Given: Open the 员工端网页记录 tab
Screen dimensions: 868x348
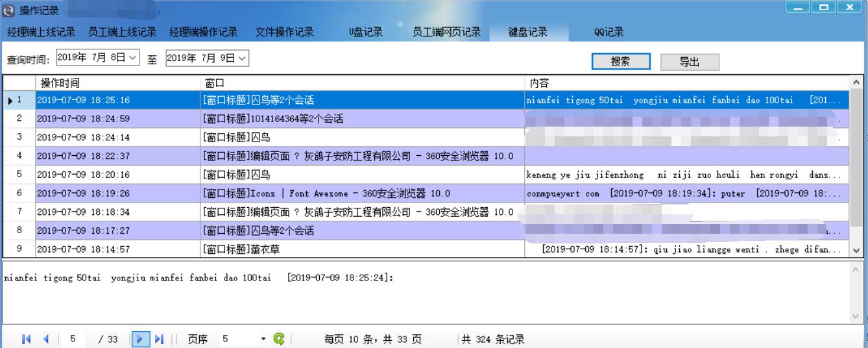Looking at the screenshot, I should pyautogui.click(x=446, y=32).
